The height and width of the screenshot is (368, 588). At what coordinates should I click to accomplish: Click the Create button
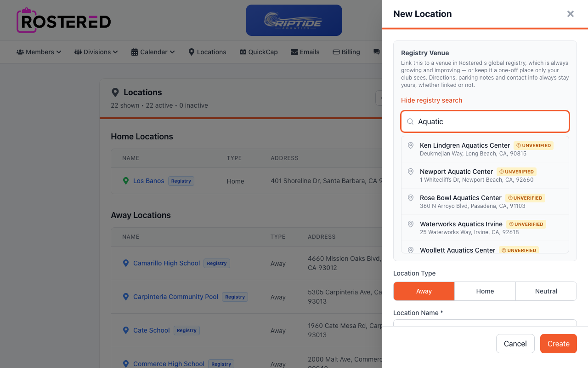tap(559, 344)
